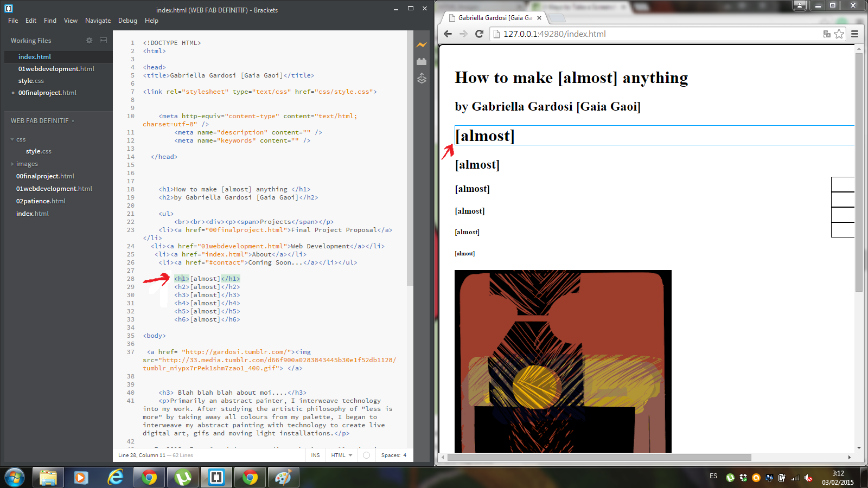Open 02patience.html in the project tree

coord(41,201)
